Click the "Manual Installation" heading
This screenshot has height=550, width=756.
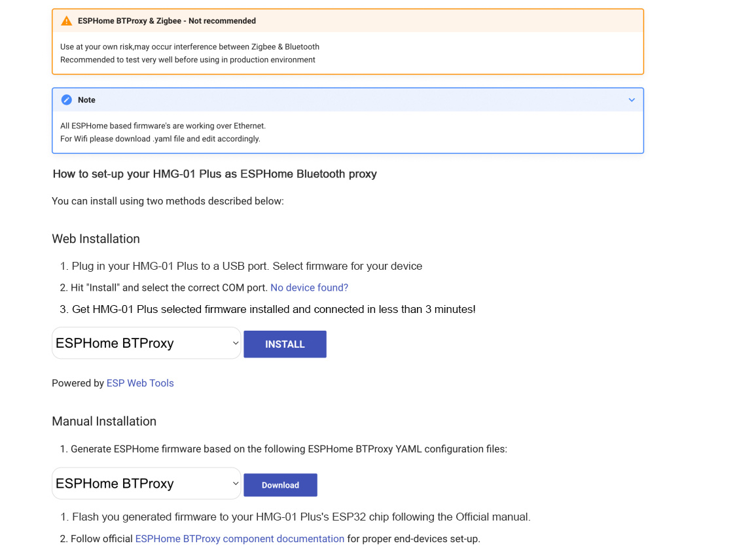click(104, 422)
